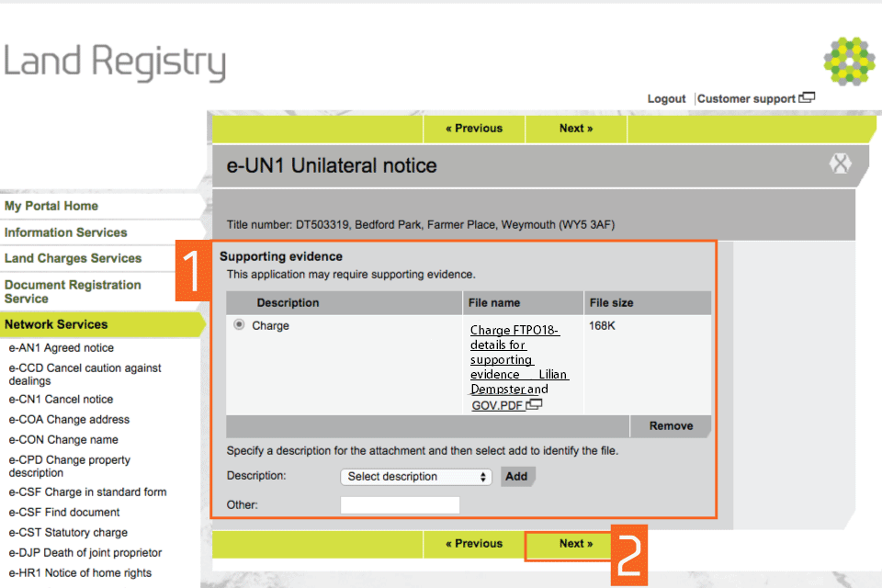
Task: Select e-AN1 Agreed notice
Action: click(62, 348)
